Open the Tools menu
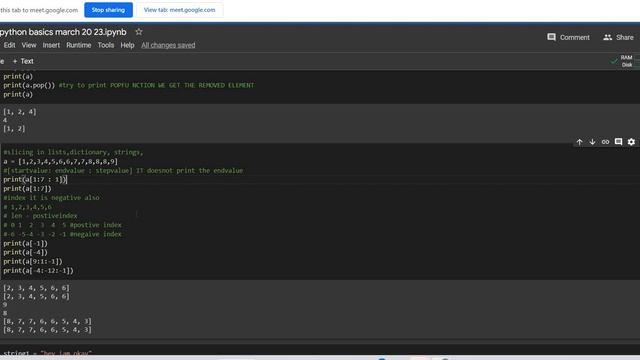 106,45
